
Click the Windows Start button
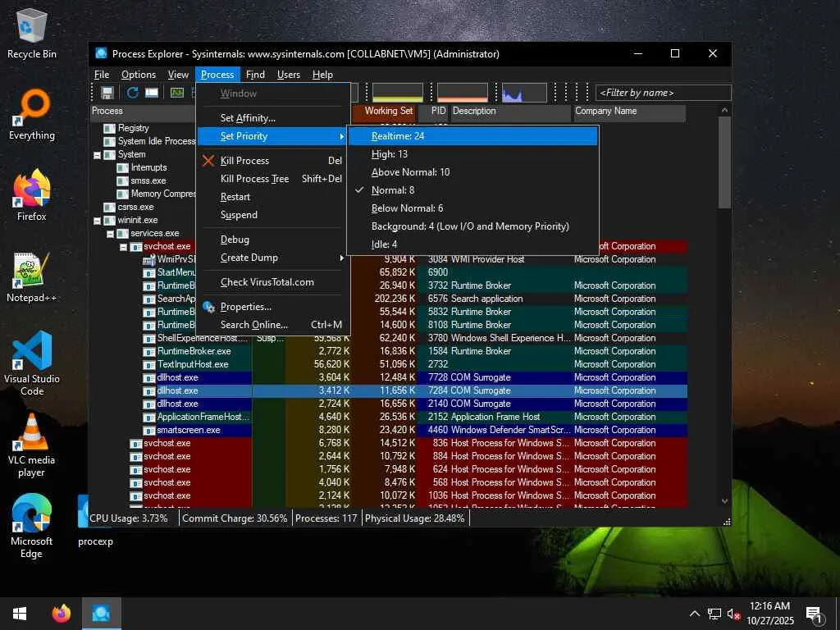(20, 614)
